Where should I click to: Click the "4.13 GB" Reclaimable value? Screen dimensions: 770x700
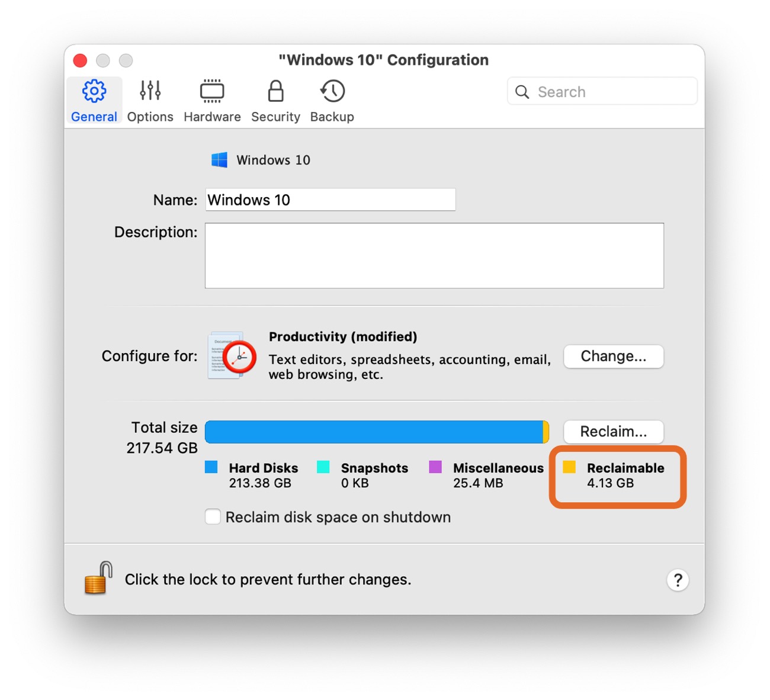[x=610, y=483]
